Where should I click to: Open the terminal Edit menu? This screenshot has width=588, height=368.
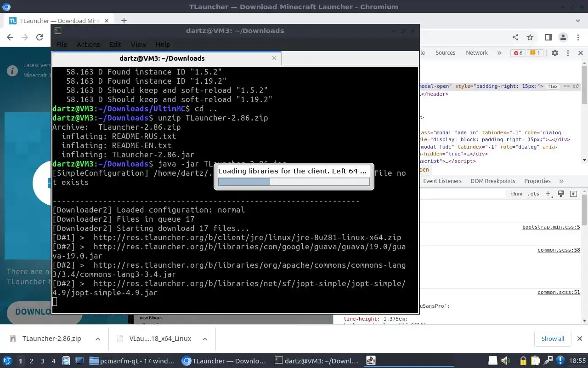tap(115, 45)
